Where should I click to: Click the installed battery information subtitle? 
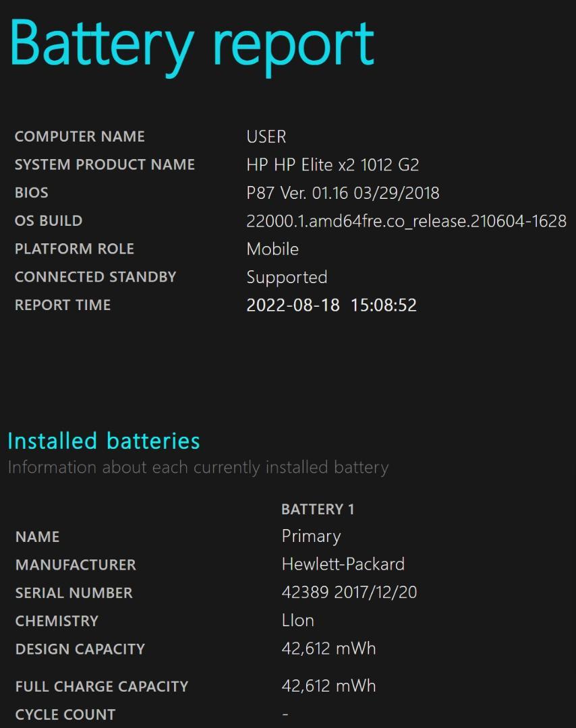pyautogui.click(x=198, y=468)
